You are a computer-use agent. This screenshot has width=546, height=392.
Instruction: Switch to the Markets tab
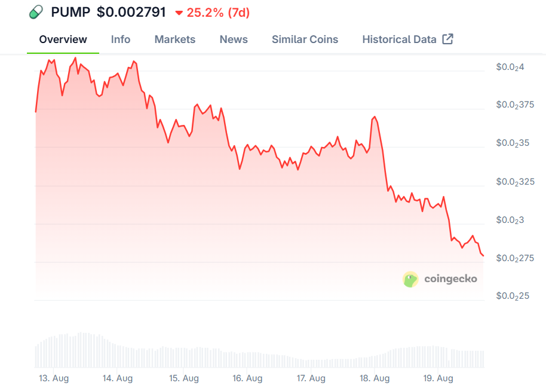174,39
